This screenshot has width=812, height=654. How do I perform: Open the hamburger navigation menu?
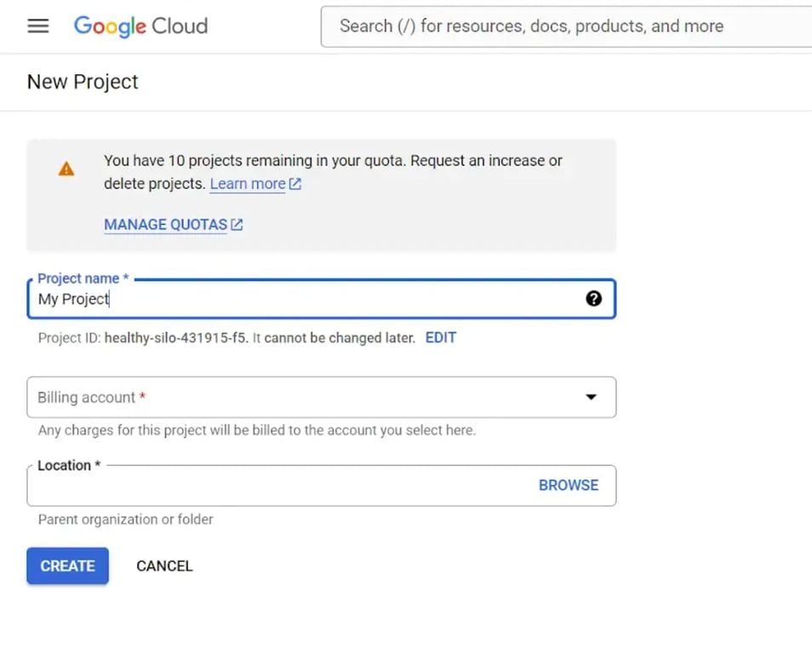point(37,26)
